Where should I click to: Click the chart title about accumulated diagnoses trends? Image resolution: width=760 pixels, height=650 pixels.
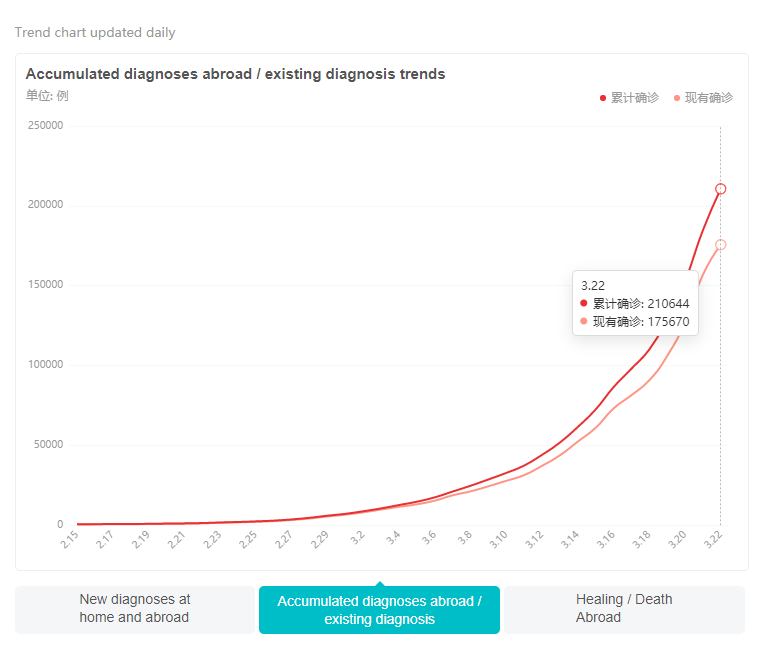pyautogui.click(x=235, y=74)
